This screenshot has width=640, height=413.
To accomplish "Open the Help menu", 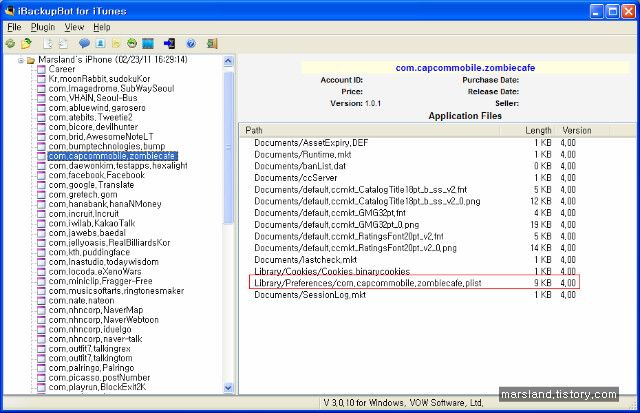I will tap(102, 27).
